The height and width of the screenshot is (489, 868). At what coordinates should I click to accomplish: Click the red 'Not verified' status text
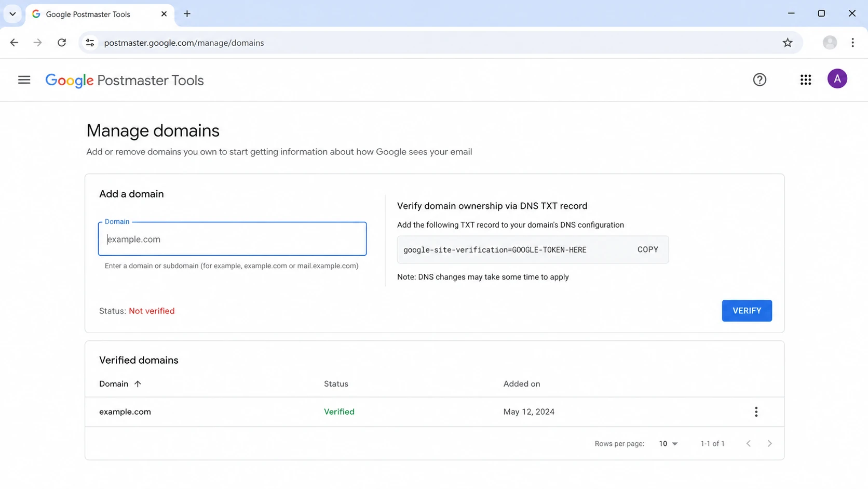152,311
